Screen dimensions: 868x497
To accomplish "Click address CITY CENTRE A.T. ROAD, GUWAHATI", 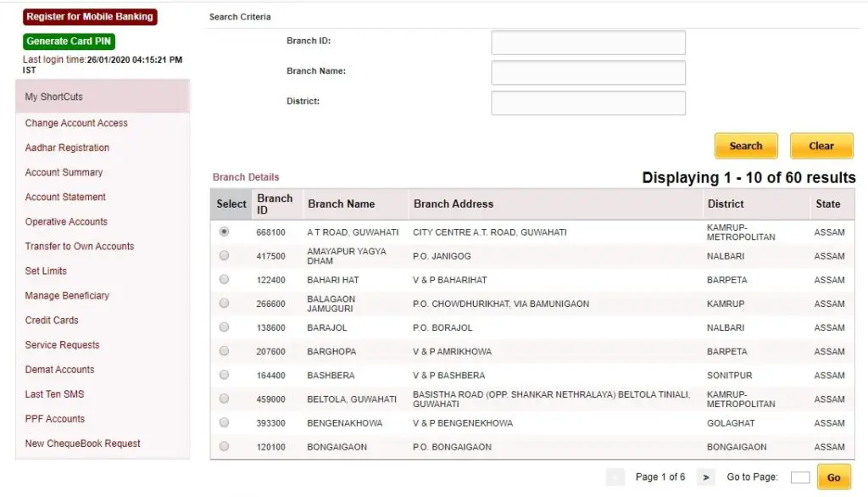I will tap(489, 232).
